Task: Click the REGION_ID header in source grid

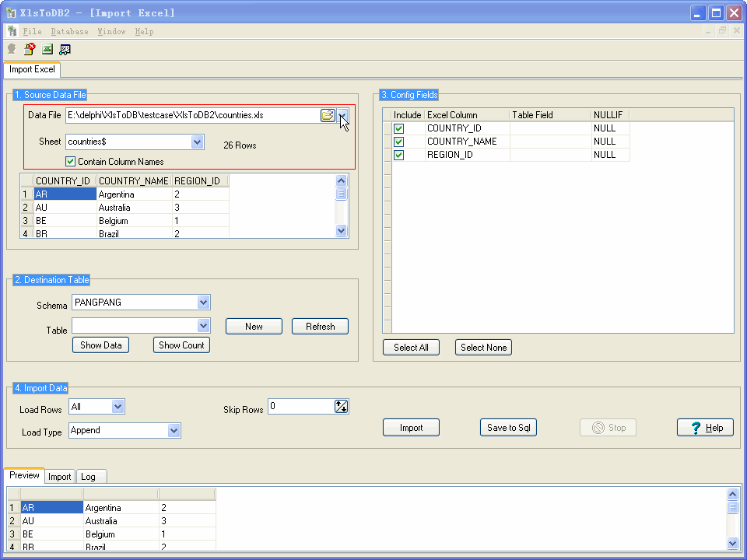Action: [x=200, y=181]
